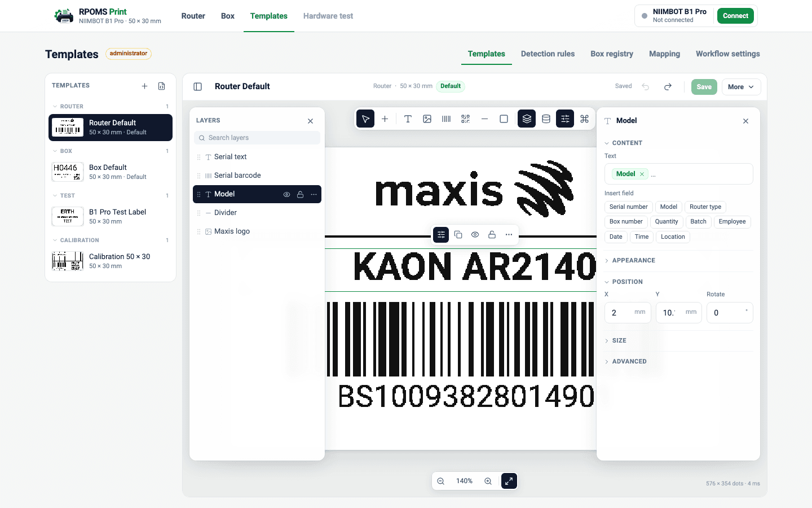
Task: Select the Line divider tool
Action: 484,119
